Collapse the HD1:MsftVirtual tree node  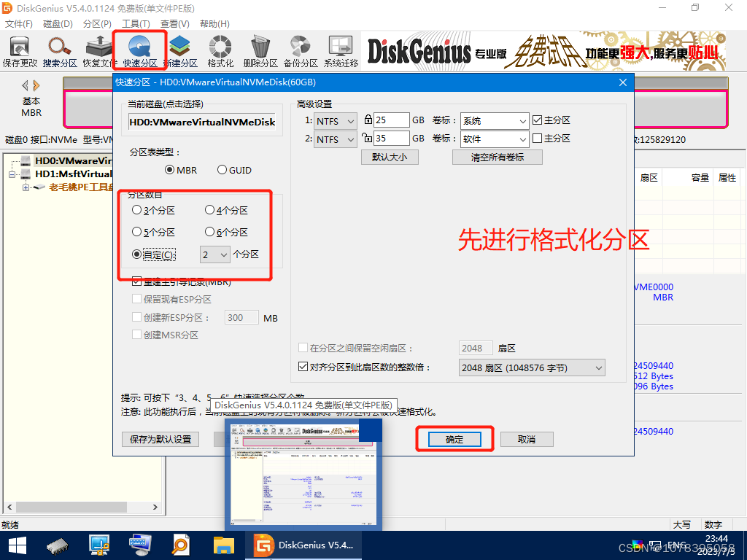click(x=12, y=174)
